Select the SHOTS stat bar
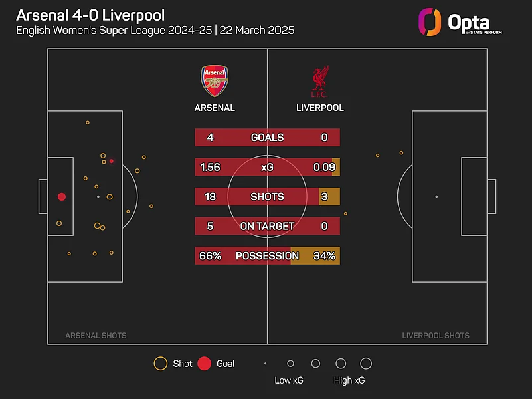This screenshot has width=532, height=399. pos(267,197)
